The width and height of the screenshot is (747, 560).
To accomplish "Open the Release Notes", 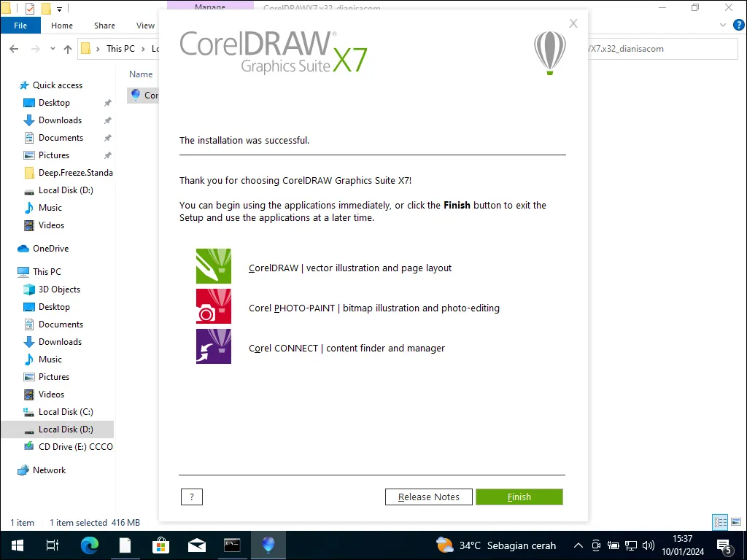I will pyautogui.click(x=428, y=497).
